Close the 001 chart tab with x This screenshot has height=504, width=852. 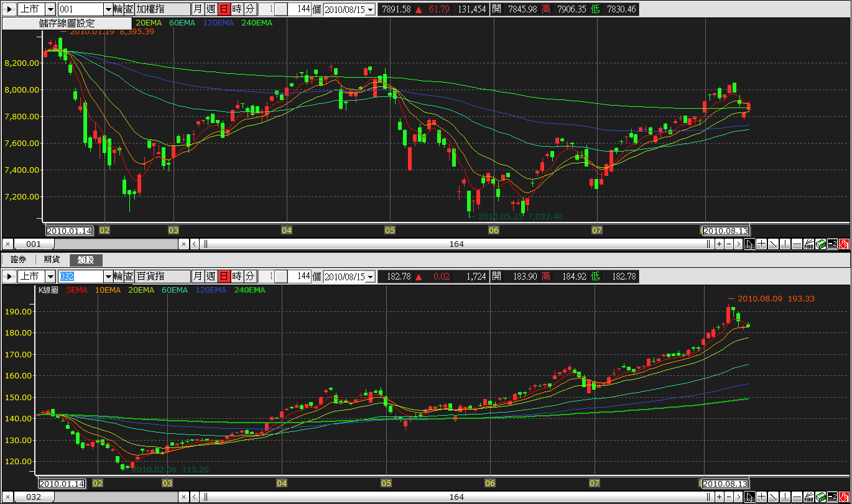7,244
